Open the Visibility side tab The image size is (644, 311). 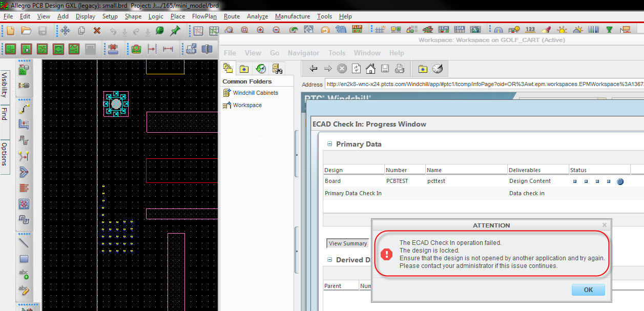click(5, 85)
